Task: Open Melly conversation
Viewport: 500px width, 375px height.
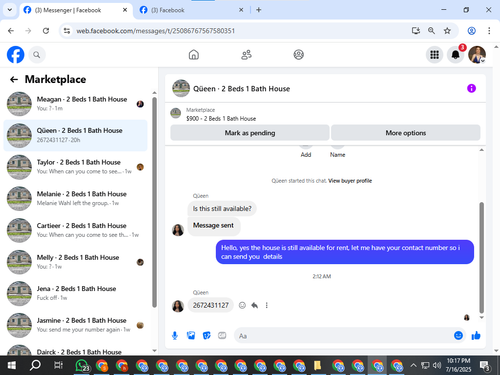Action: click(x=75, y=262)
